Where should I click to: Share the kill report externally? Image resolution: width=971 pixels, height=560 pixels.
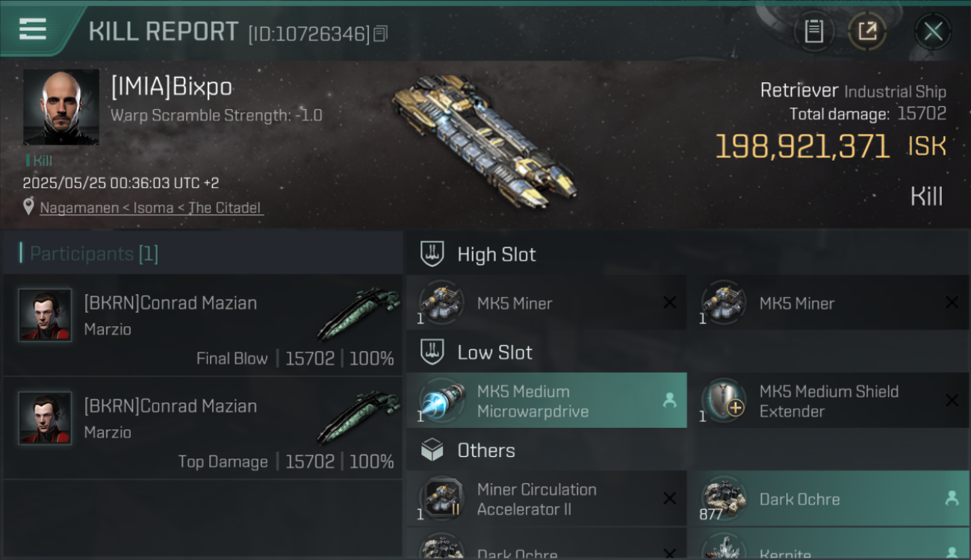click(866, 31)
